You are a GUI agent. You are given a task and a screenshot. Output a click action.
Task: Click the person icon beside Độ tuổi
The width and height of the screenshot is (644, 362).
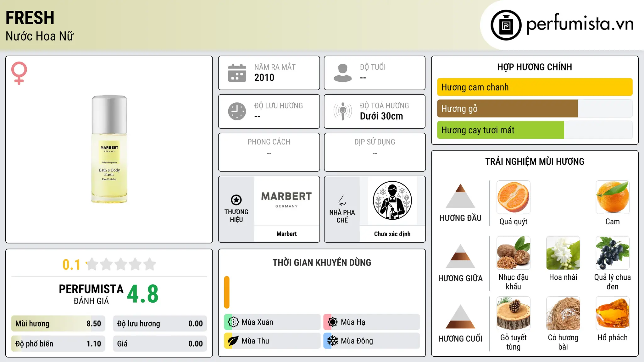[343, 73]
